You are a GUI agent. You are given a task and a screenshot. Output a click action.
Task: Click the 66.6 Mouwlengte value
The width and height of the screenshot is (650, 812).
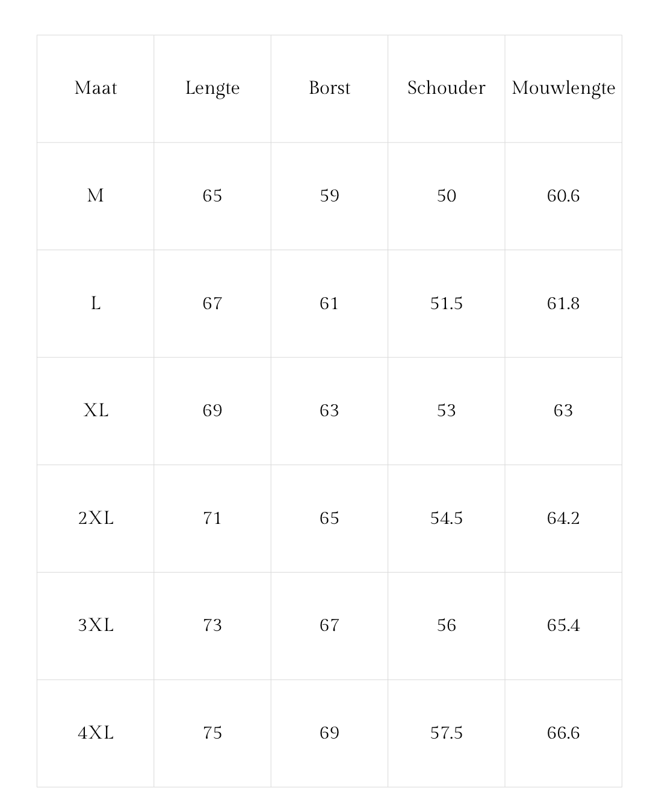563,733
